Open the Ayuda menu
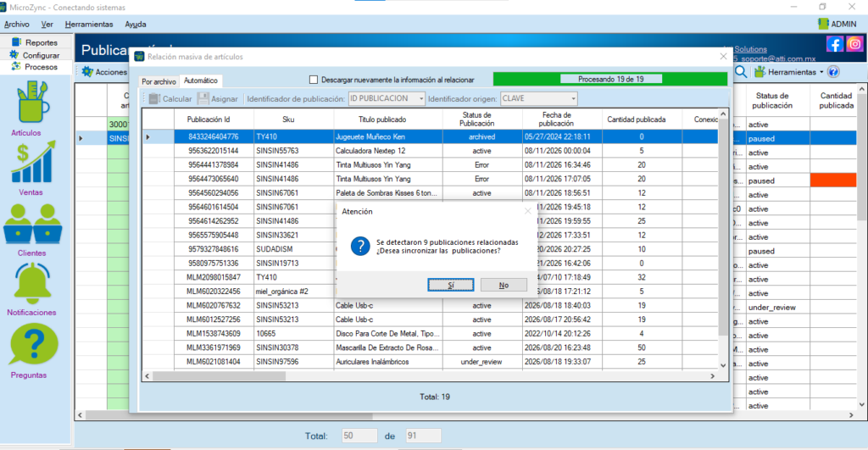 pos(136,25)
